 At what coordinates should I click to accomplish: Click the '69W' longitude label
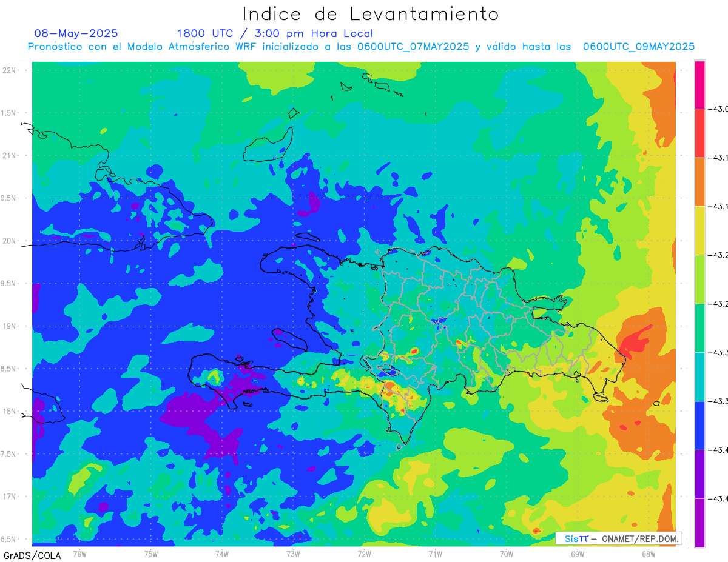[x=578, y=554]
